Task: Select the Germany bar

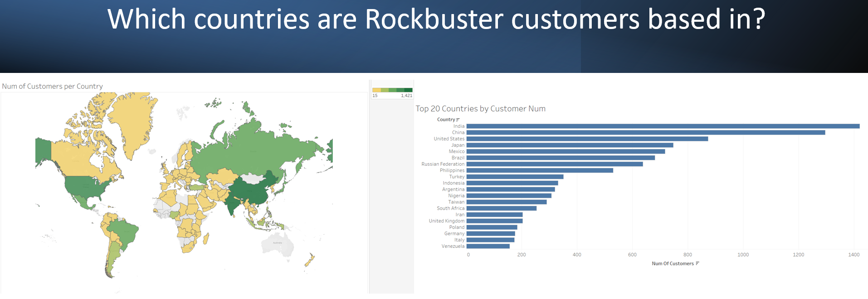Action: 491,234
